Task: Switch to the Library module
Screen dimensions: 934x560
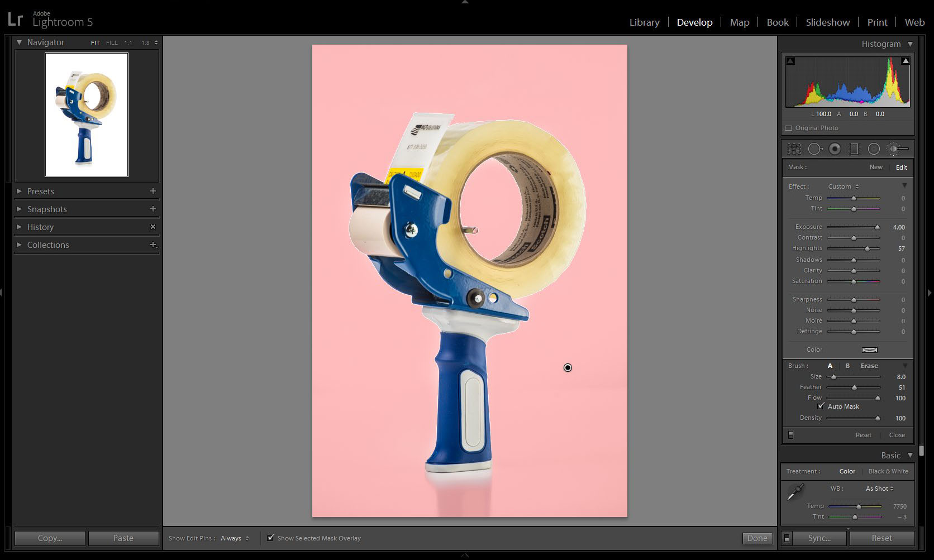Action: tap(644, 22)
